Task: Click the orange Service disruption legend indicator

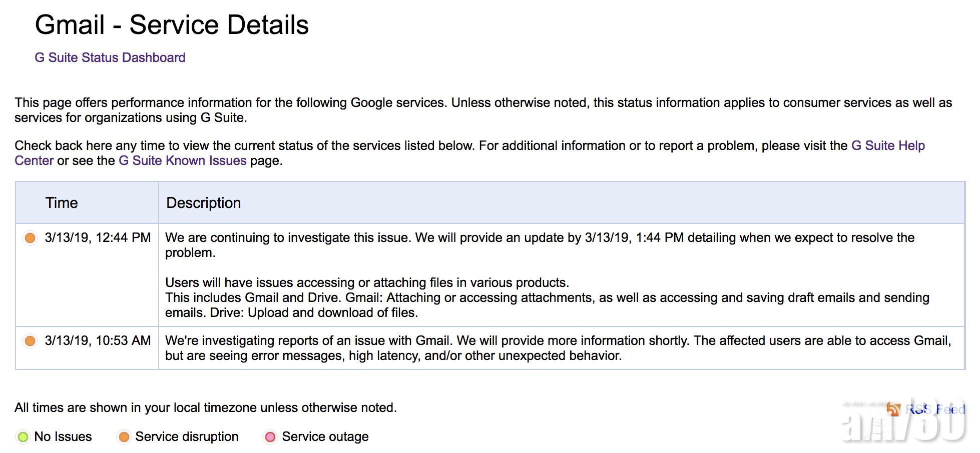Action: (x=124, y=436)
